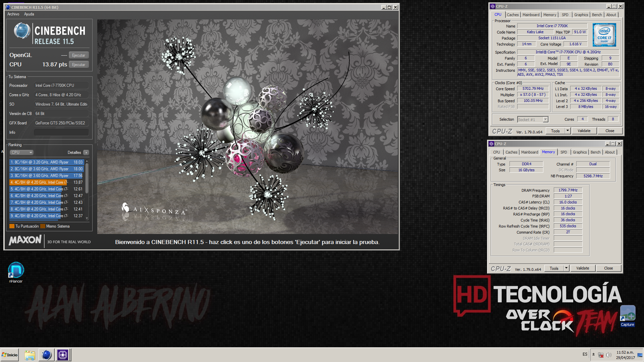644x362 pixels.
Task: Expand Tools dropdown arrow in upper CPU-Z
Action: coord(568,131)
